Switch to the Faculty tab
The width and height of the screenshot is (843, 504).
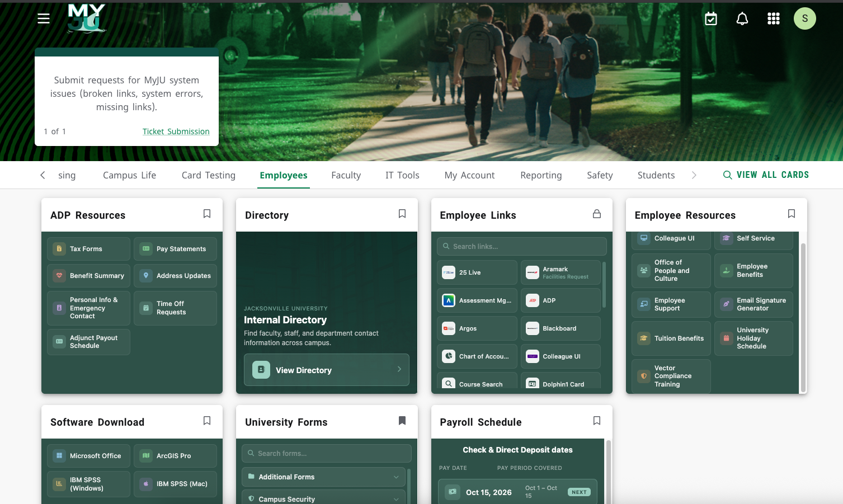[346, 175]
